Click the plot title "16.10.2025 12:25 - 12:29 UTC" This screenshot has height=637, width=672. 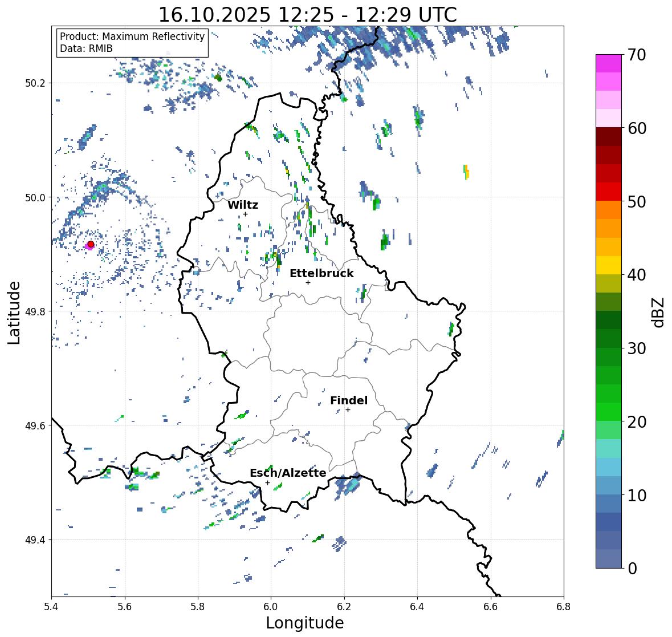click(308, 15)
